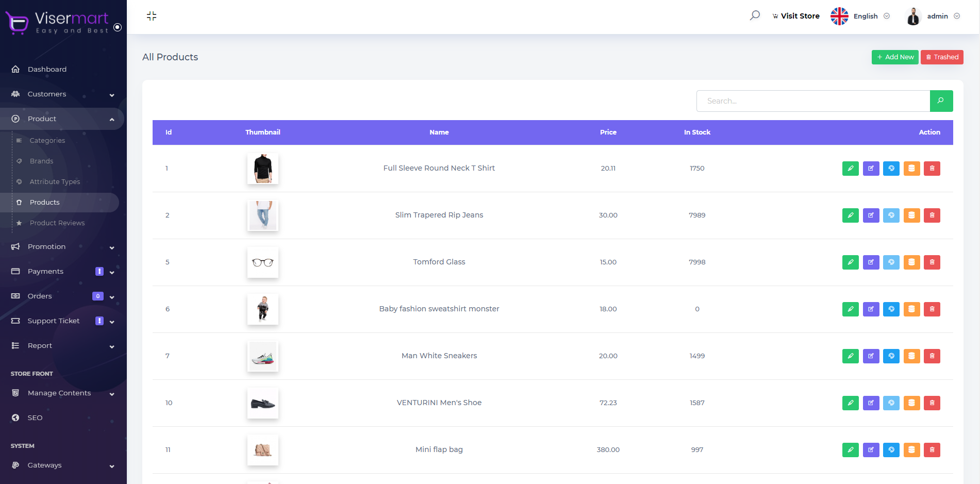Collapse the Product menu
Viewport: 980px width, 484px height.
pos(62,119)
